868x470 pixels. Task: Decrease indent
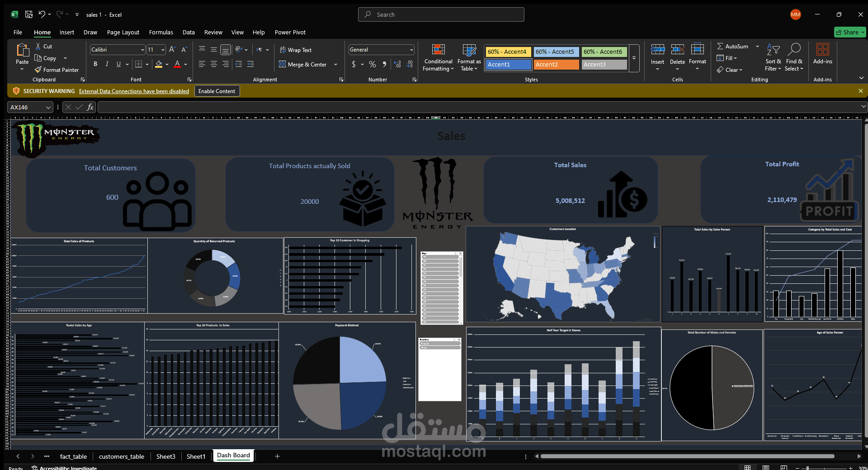[239, 64]
